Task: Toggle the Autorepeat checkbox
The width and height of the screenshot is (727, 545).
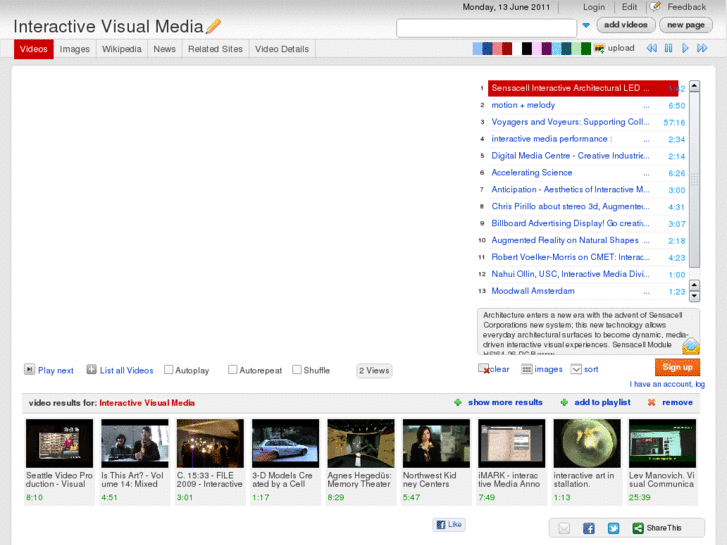Action: (233, 370)
